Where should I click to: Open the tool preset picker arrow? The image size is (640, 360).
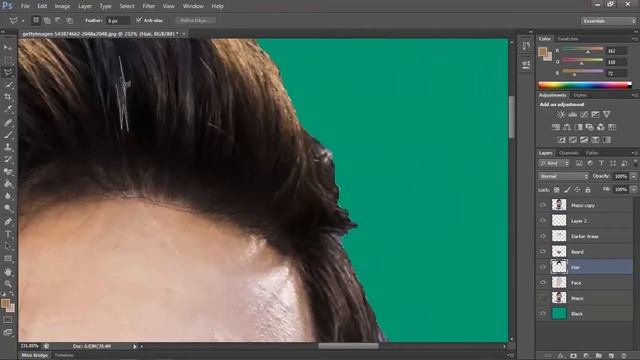pos(23,20)
